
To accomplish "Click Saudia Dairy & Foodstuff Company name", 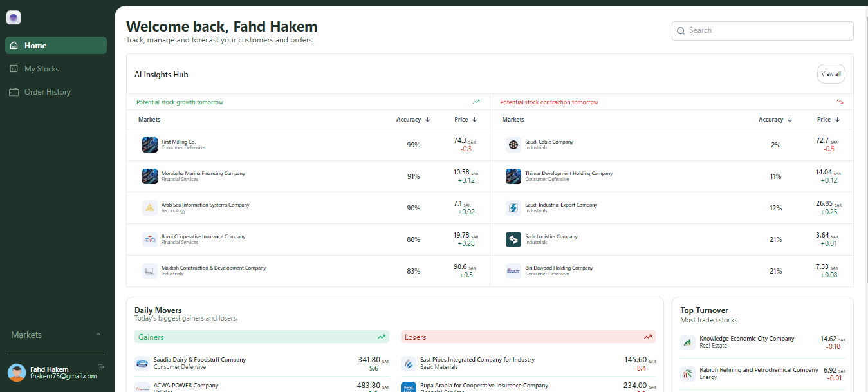I will pyautogui.click(x=199, y=360).
